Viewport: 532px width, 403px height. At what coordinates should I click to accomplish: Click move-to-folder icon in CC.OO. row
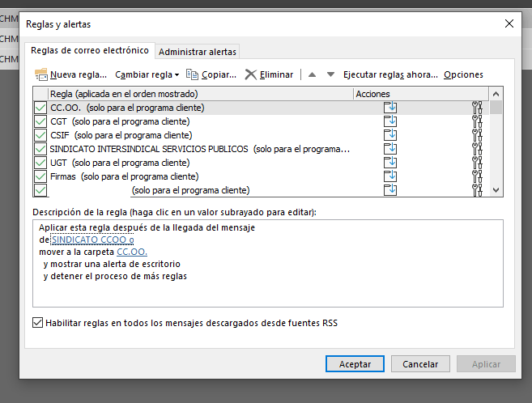[390, 108]
